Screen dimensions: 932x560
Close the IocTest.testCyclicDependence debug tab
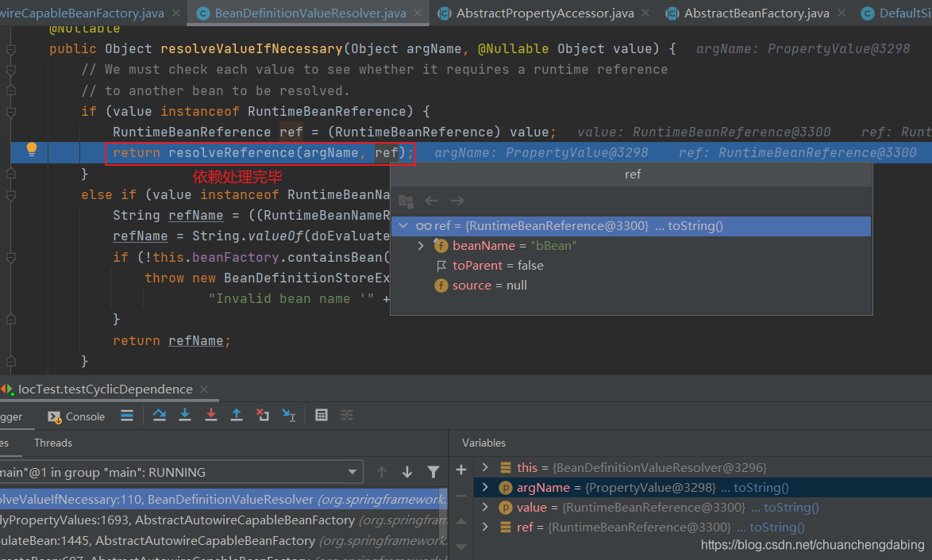(204, 389)
